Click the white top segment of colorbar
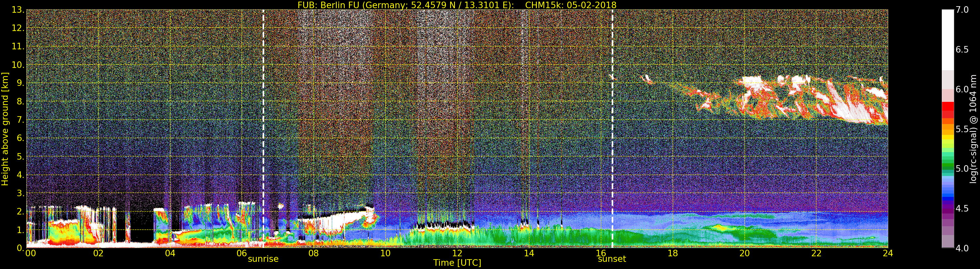The width and height of the screenshot is (980, 269). click(948, 40)
